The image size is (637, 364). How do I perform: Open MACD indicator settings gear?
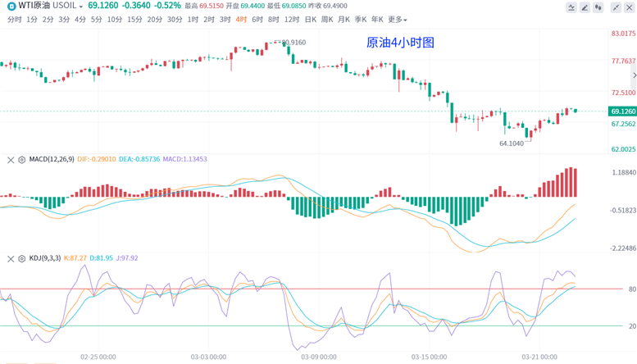coord(21,160)
